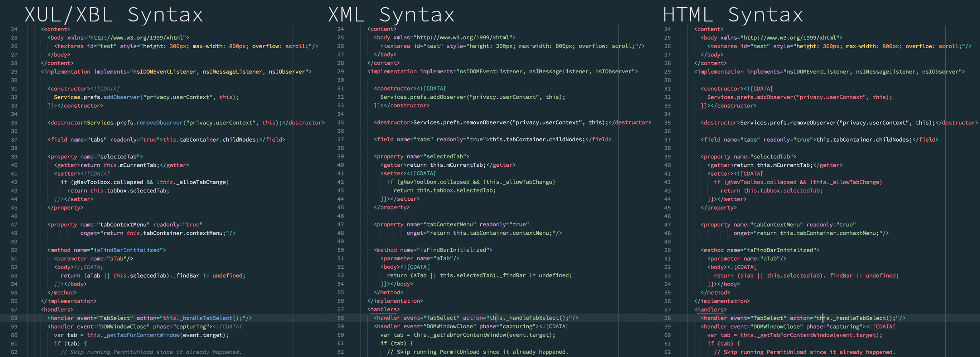Click '<getter>' tag on line 40 in XML panel

click(393, 165)
